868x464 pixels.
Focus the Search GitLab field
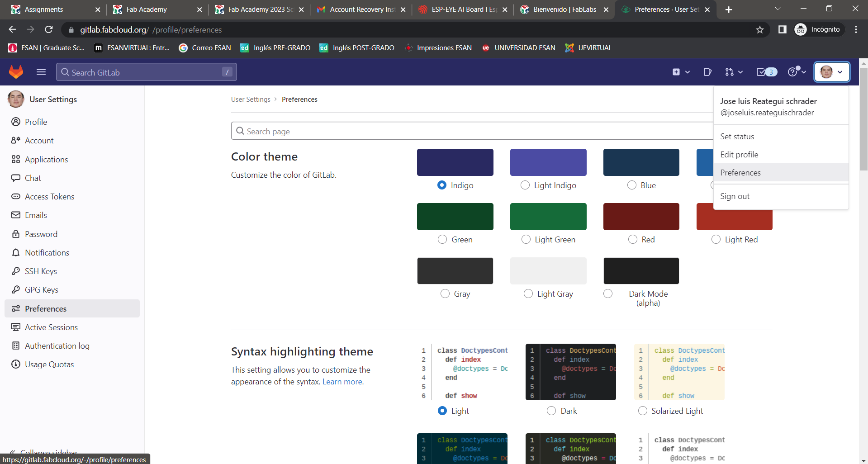click(146, 72)
